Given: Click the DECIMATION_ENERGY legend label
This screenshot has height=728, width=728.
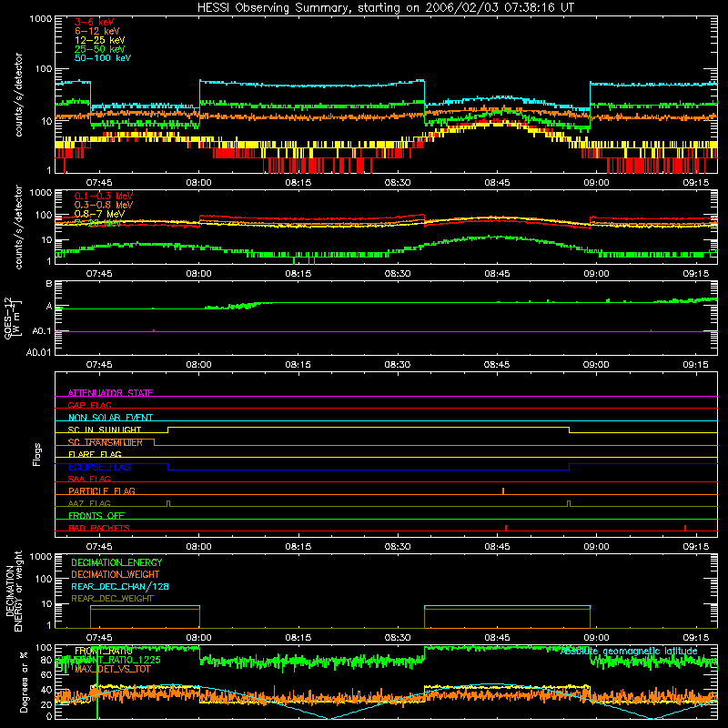Looking at the screenshot, I should 116,562.
